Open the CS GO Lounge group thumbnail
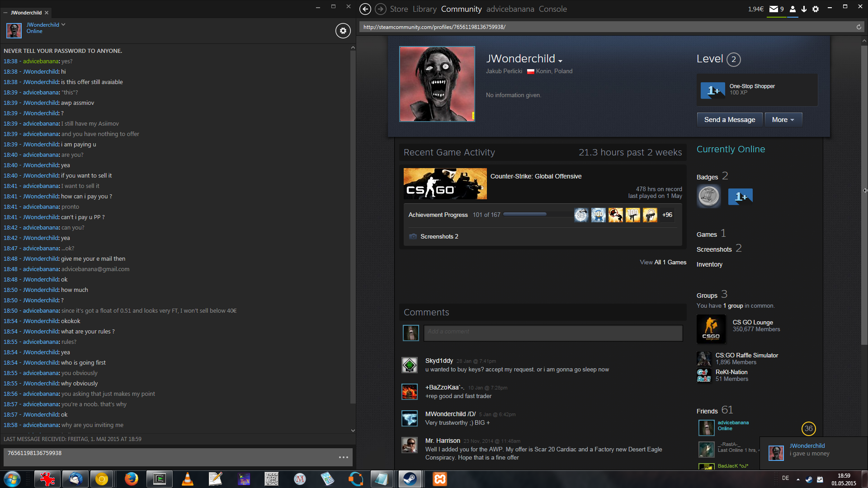The image size is (868, 488). click(711, 329)
